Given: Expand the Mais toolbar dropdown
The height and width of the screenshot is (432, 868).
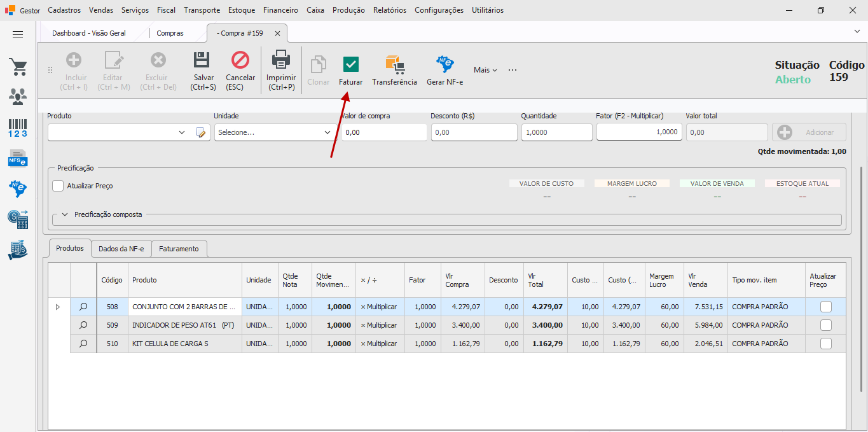Looking at the screenshot, I should tap(485, 70).
